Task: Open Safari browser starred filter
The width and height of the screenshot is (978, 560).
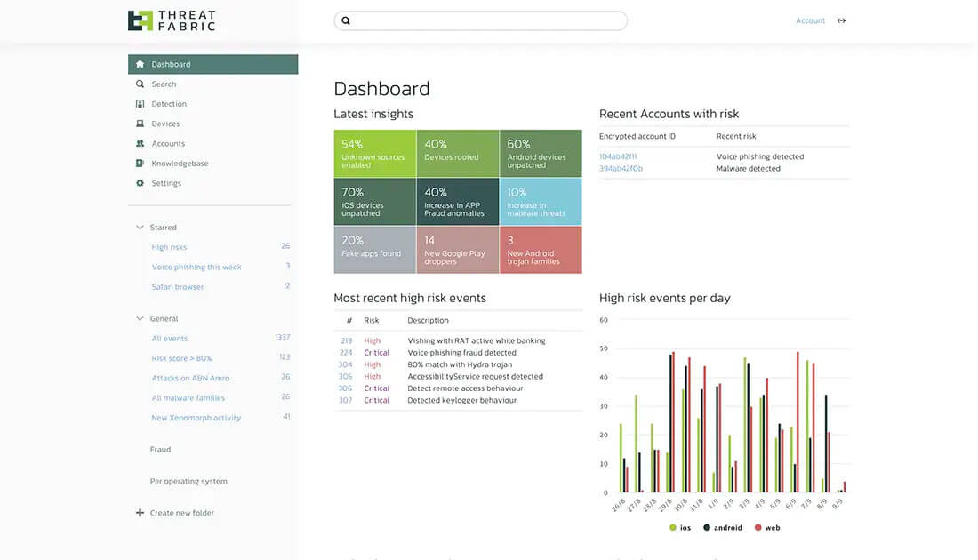Action: (x=178, y=287)
